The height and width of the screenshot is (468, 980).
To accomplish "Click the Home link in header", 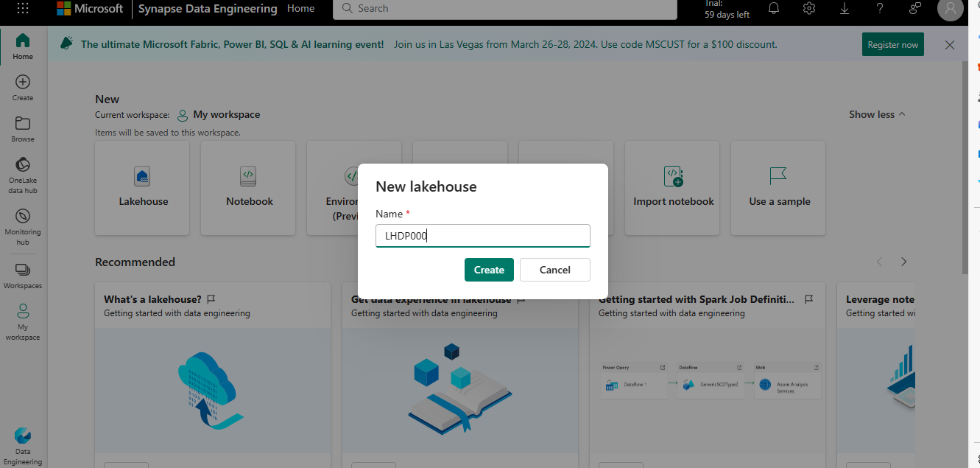I will (x=301, y=9).
